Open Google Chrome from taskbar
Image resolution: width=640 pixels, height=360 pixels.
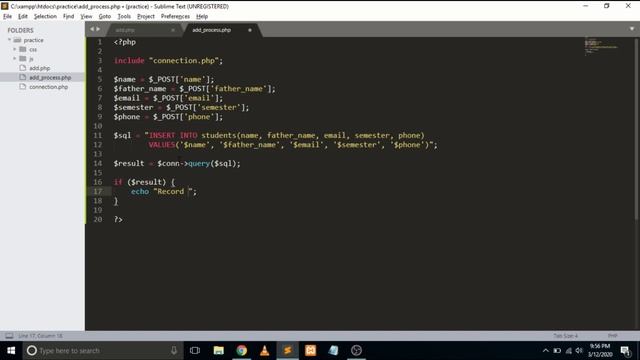coord(242,351)
